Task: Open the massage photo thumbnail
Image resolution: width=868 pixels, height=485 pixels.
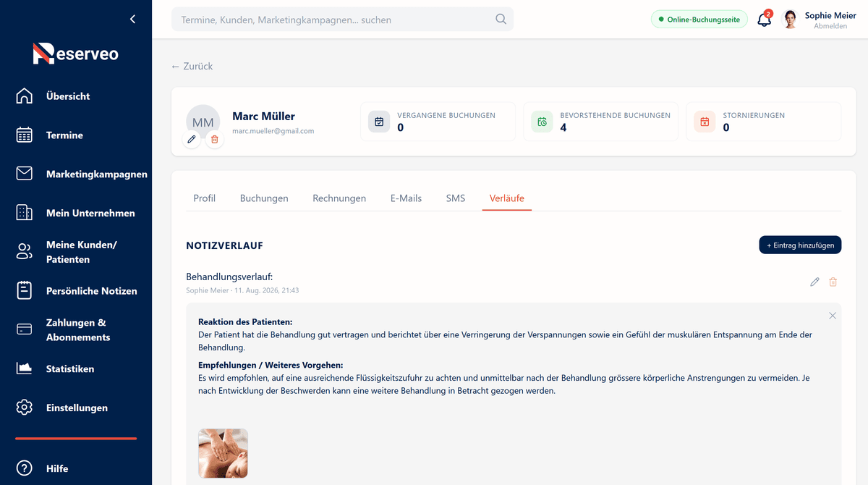Action: coord(224,453)
